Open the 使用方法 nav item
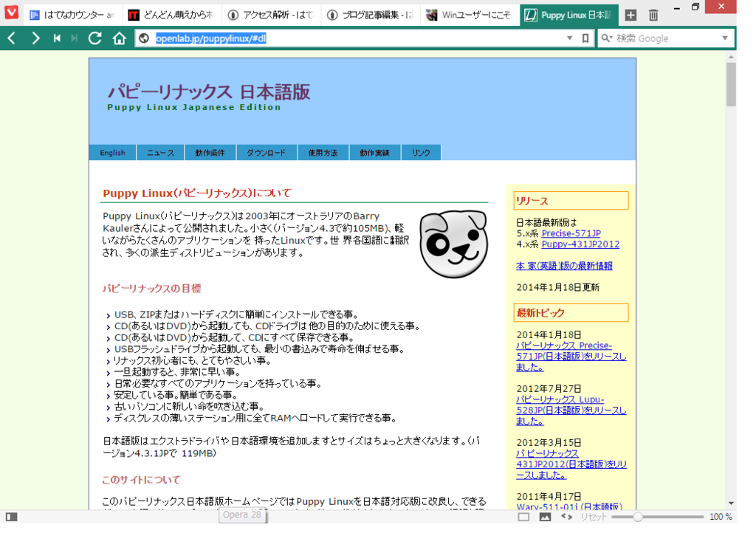Image resolution: width=756 pixels, height=550 pixels. (323, 152)
